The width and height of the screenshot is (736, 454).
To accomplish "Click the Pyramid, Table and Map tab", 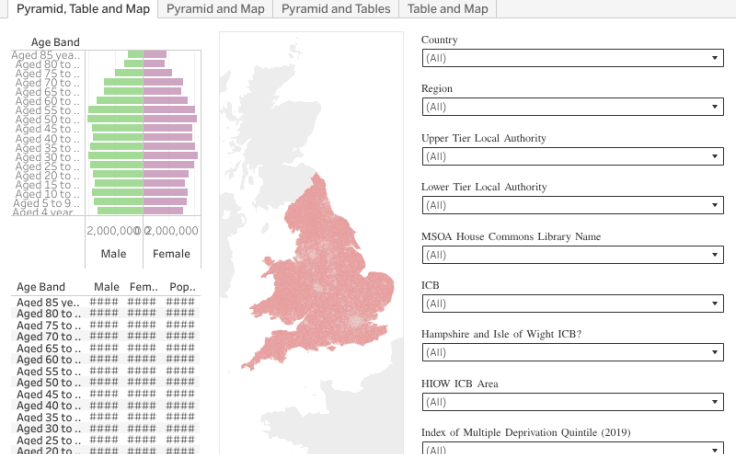I will (83, 9).
